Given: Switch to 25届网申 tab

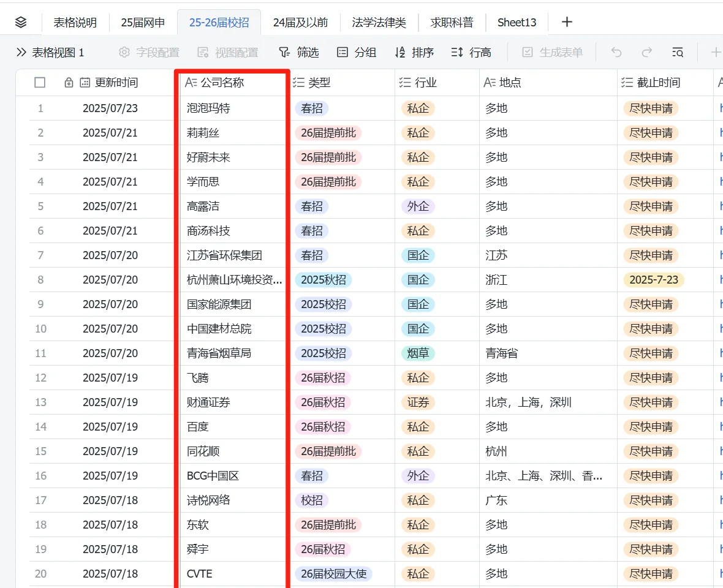Looking at the screenshot, I should 143,22.
